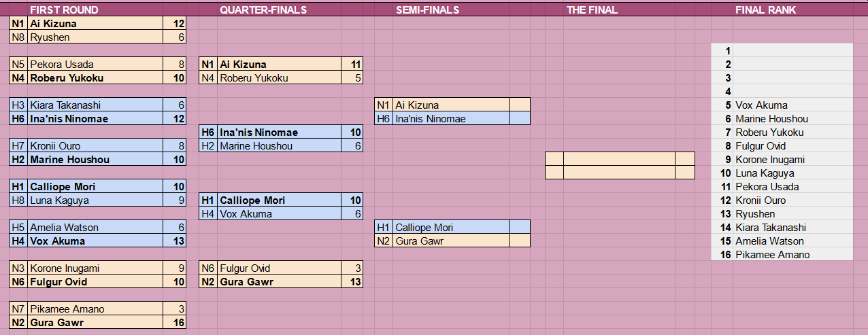This screenshot has width=868, height=335.
Task: Select the second finalist name cell in The Final
Action: [x=619, y=173]
